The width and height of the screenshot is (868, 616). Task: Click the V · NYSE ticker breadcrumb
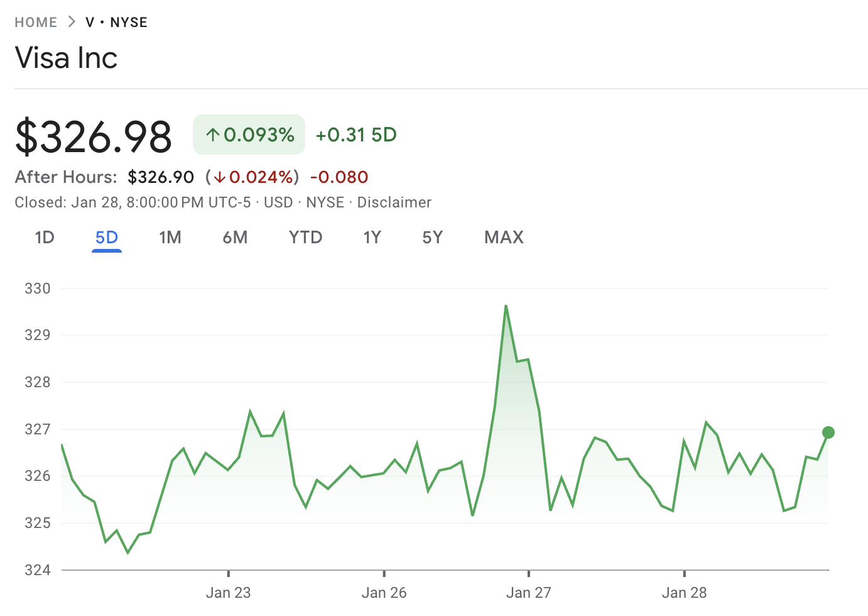(x=116, y=21)
